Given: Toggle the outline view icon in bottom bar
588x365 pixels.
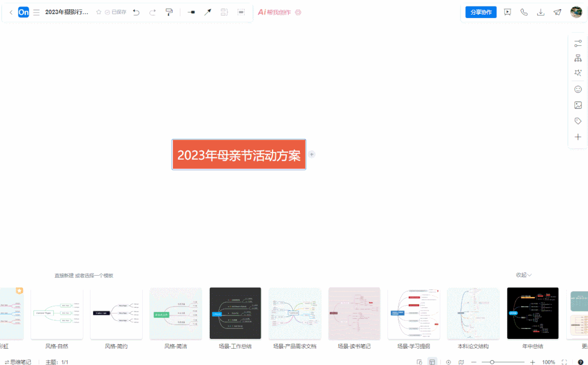Looking at the screenshot, I should [x=432, y=361].
